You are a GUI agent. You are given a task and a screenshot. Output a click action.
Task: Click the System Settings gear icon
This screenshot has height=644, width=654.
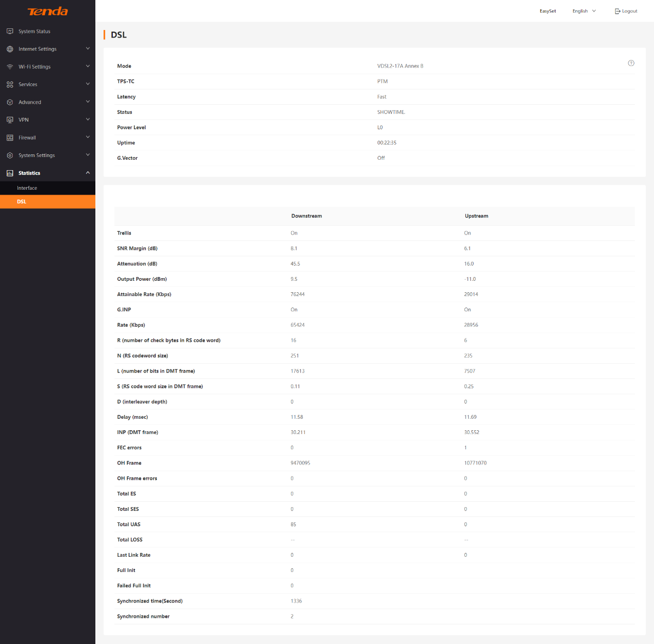(10, 155)
